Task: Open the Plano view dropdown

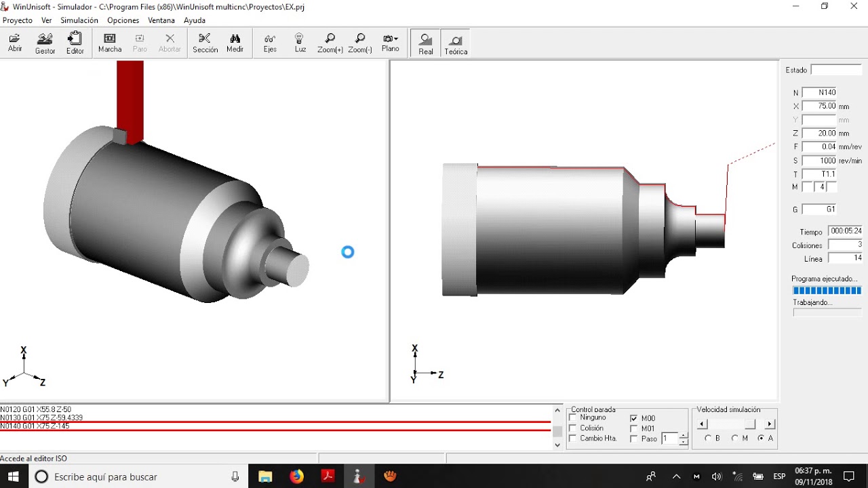Action: point(391,43)
